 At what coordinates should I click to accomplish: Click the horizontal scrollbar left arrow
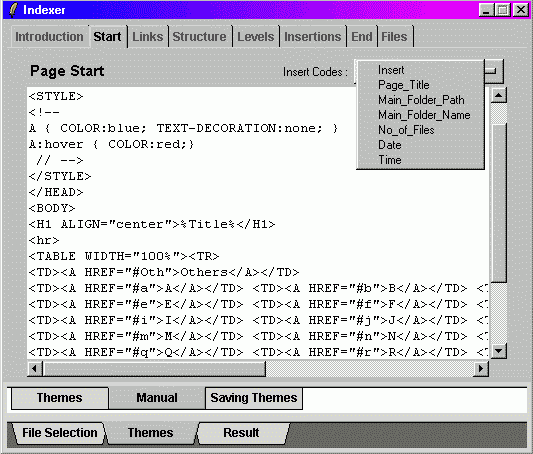pyautogui.click(x=35, y=368)
